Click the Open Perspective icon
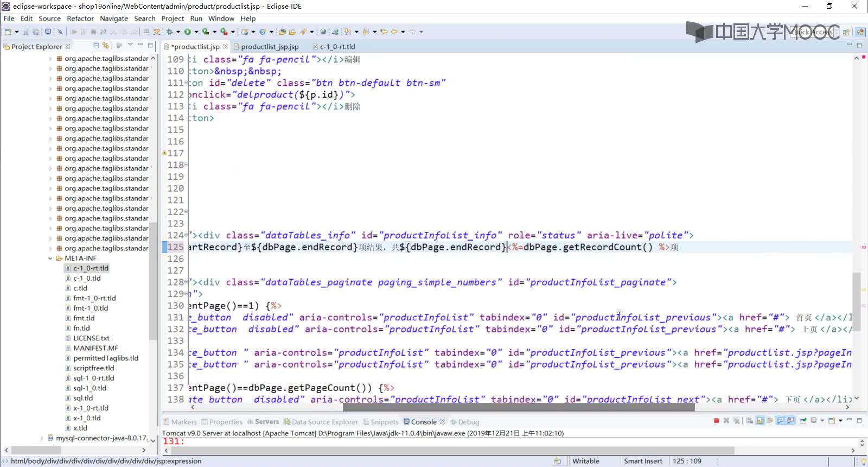The width and height of the screenshot is (868, 467). 846,32
